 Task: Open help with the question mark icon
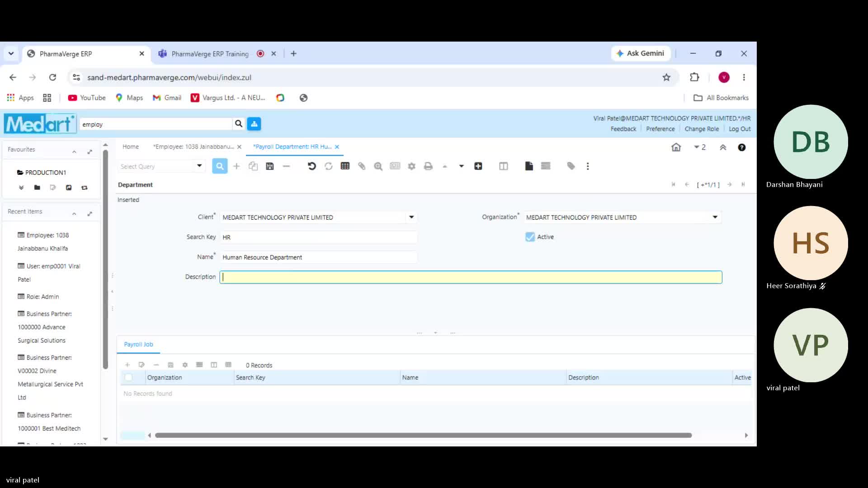pyautogui.click(x=742, y=147)
